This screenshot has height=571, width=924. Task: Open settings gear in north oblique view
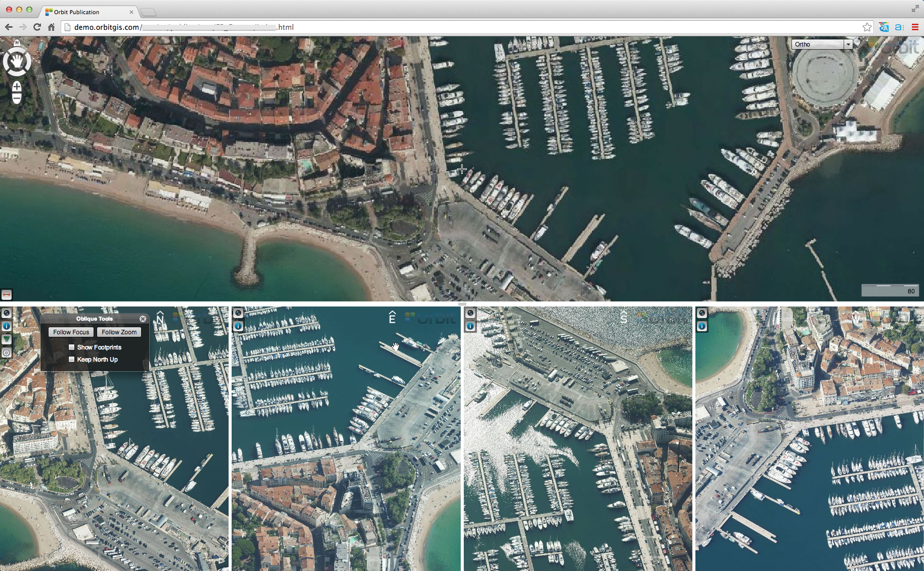pyautogui.click(x=7, y=353)
